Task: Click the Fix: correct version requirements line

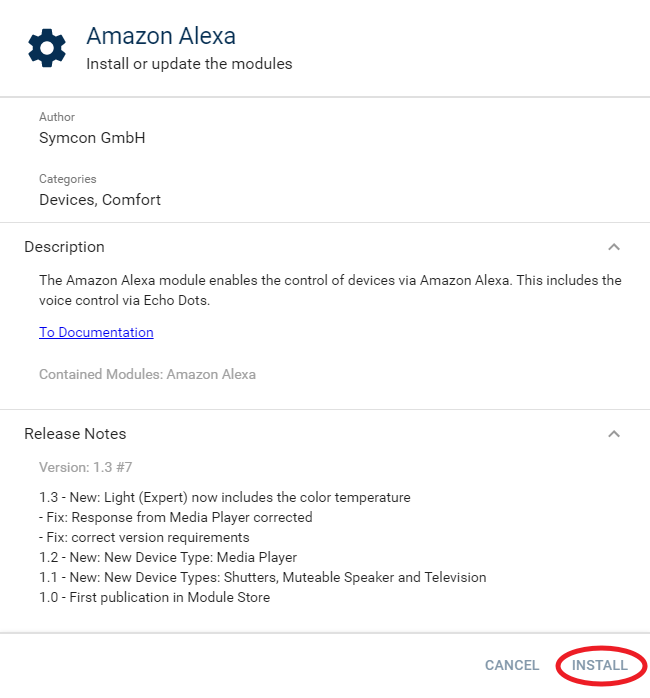Action: (144, 537)
